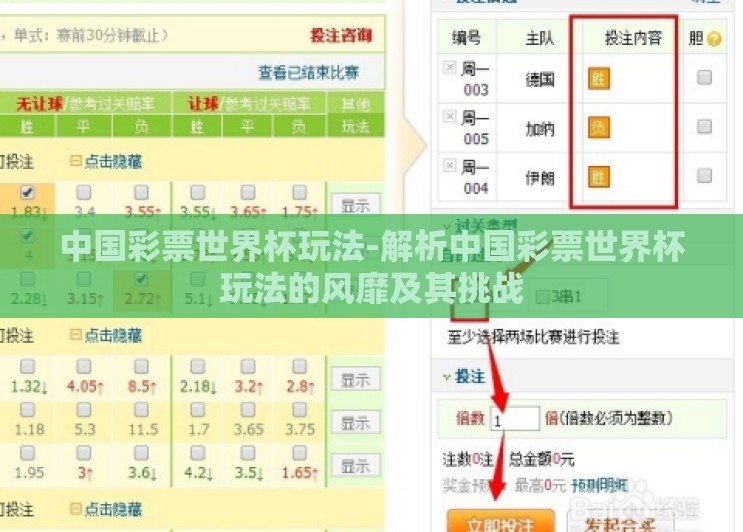Check the box above odds 3.4
Viewport: 743px width, 532px height.
pos(84,192)
